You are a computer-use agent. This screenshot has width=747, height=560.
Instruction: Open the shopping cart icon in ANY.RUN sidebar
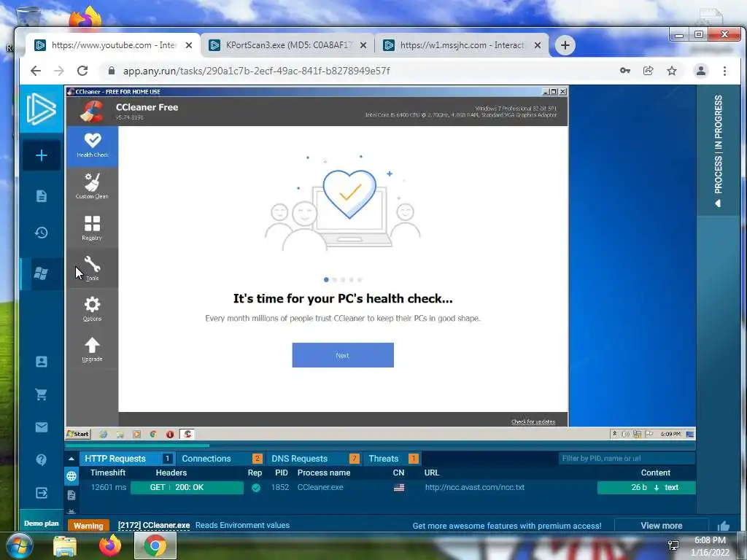[42, 394]
